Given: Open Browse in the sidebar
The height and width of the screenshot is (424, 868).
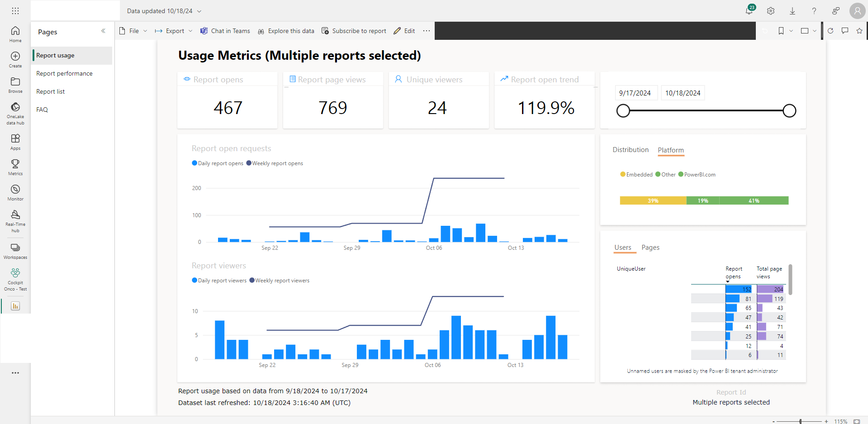Looking at the screenshot, I should point(15,85).
